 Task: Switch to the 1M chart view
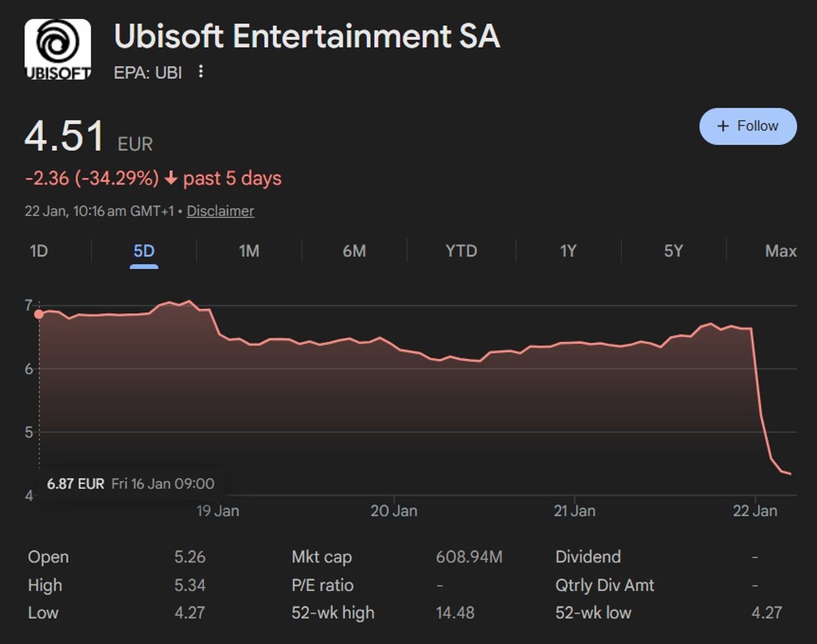point(249,251)
